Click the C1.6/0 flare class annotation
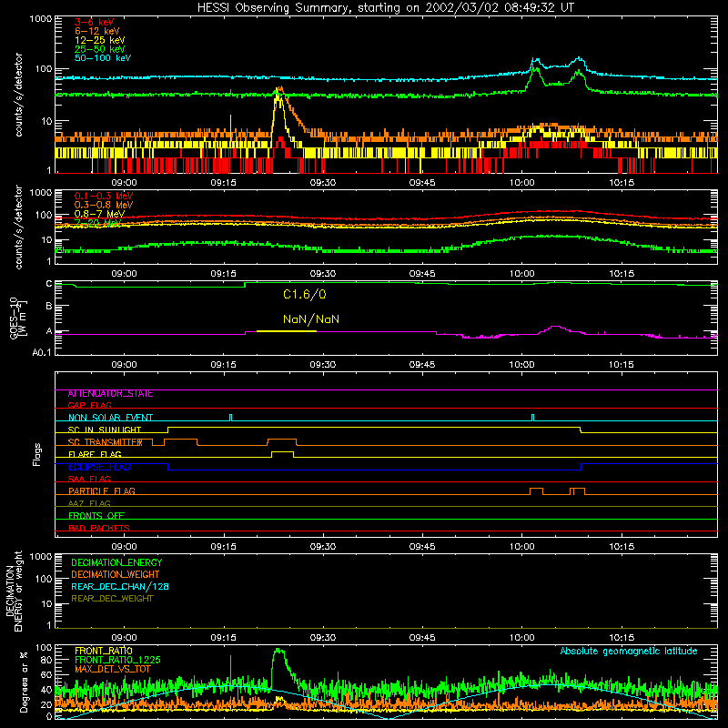728x728 pixels. [x=305, y=294]
